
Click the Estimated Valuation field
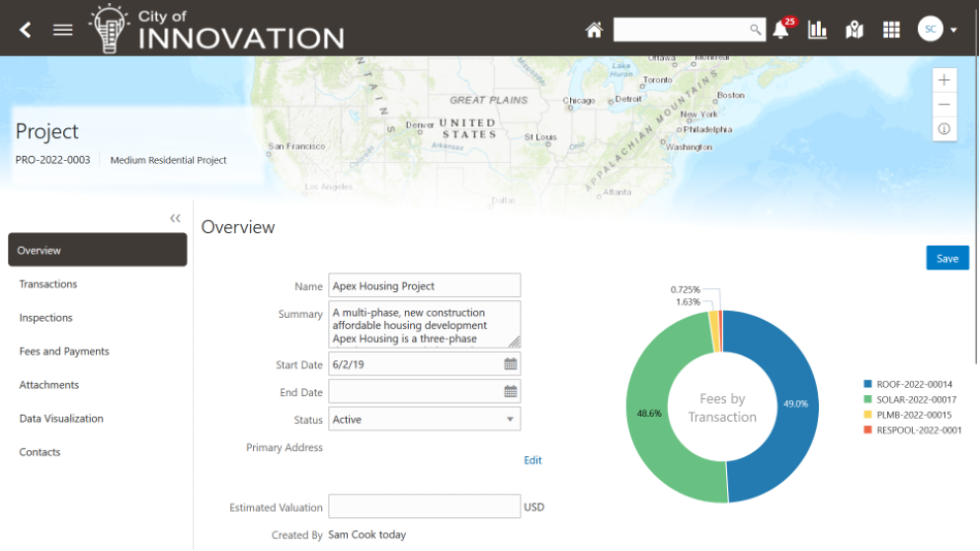tap(425, 507)
